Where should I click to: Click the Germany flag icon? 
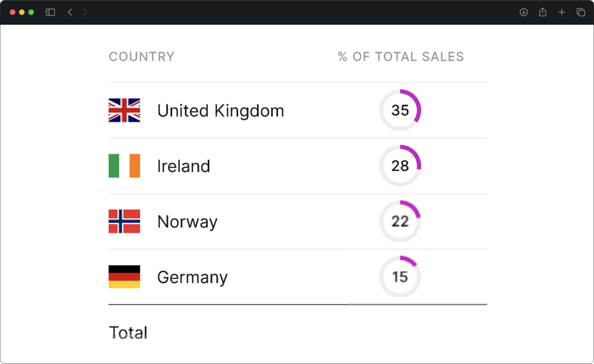(x=124, y=277)
